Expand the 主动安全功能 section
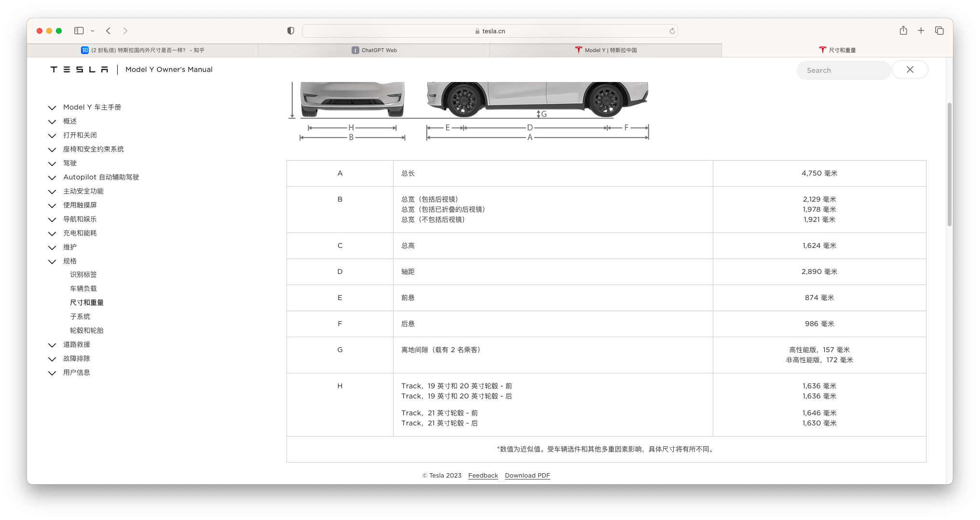Image resolution: width=980 pixels, height=520 pixels. pos(52,192)
